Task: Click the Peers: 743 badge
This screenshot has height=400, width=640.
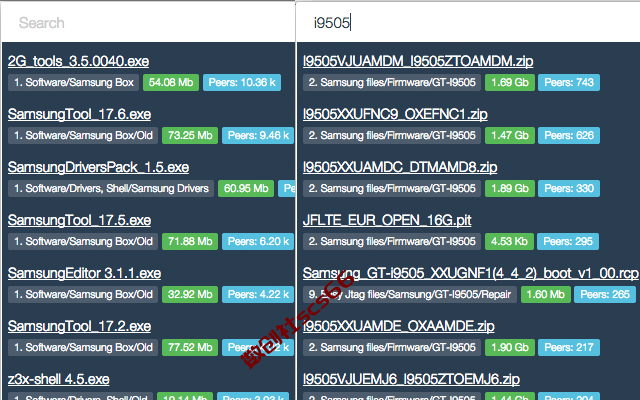Action: (x=569, y=82)
